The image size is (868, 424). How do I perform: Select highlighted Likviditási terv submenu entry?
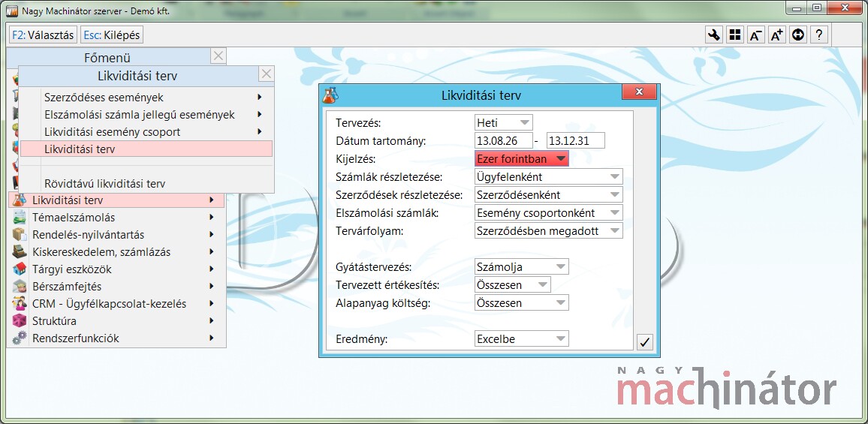point(146,149)
